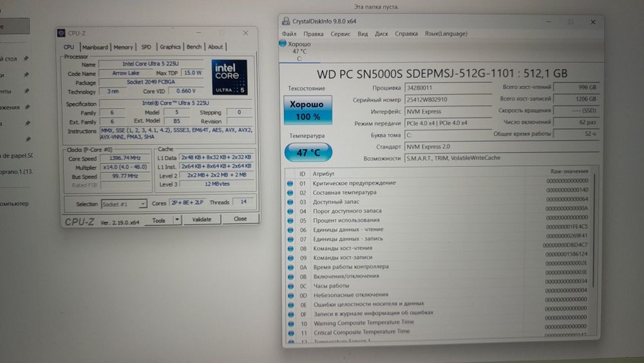Viewport: 644px width, 363px height.
Task: Click the Хорошо 100 % health status button
Action: point(308,110)
